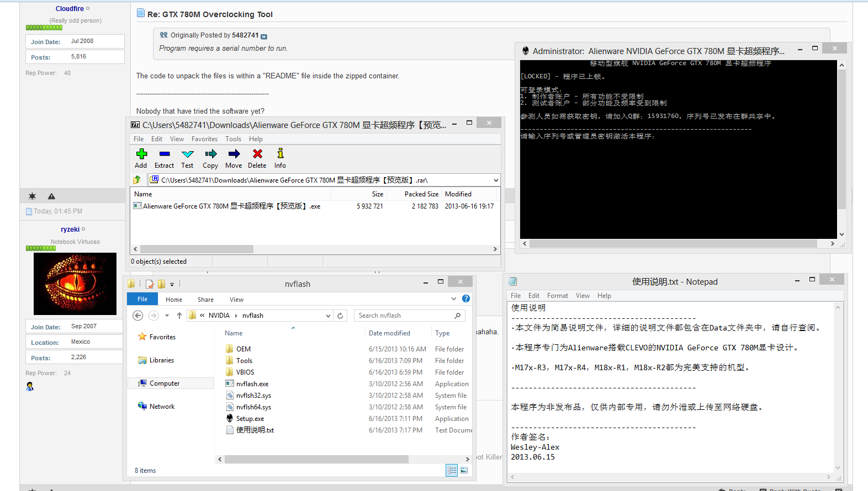Expand the hidden breadcrumb path before NVIDIA
868x491 pixels.
click(x=203, y=316)
